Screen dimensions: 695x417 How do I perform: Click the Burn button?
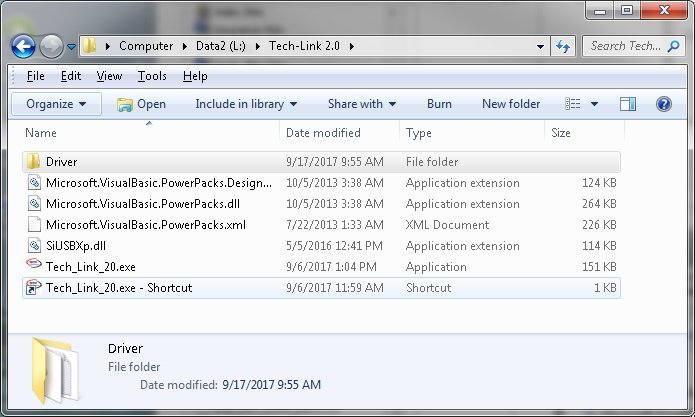pyautogui.click(x=439, y=104)
